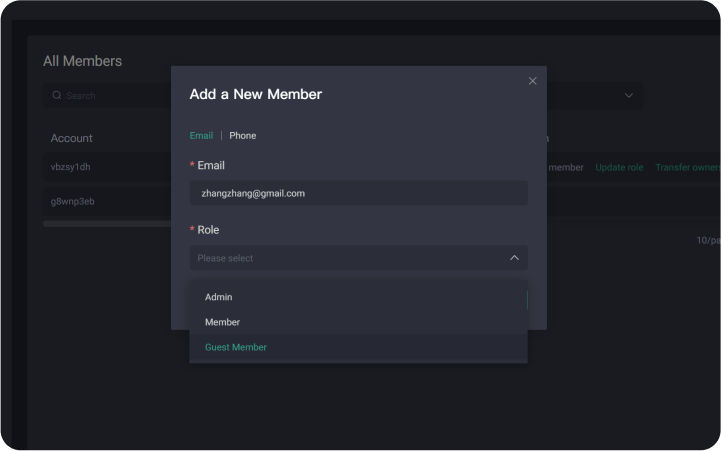Open the Role 'Please select' dropdown
The image size is (721, 451).
[x=350, y=258]
